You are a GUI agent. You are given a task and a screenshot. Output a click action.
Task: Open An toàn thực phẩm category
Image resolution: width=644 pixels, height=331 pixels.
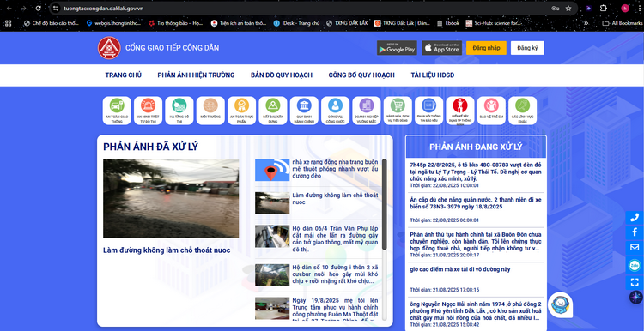(x=242, y=111)
